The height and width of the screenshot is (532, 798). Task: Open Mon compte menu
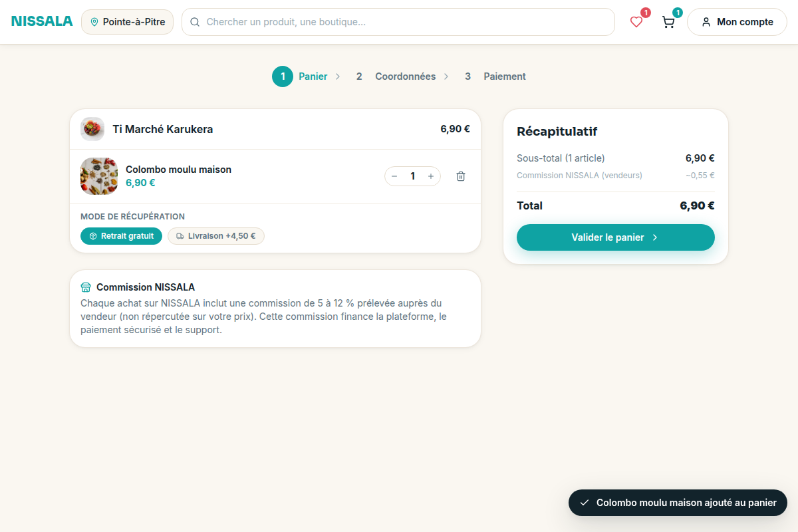[x=737, y=22]
